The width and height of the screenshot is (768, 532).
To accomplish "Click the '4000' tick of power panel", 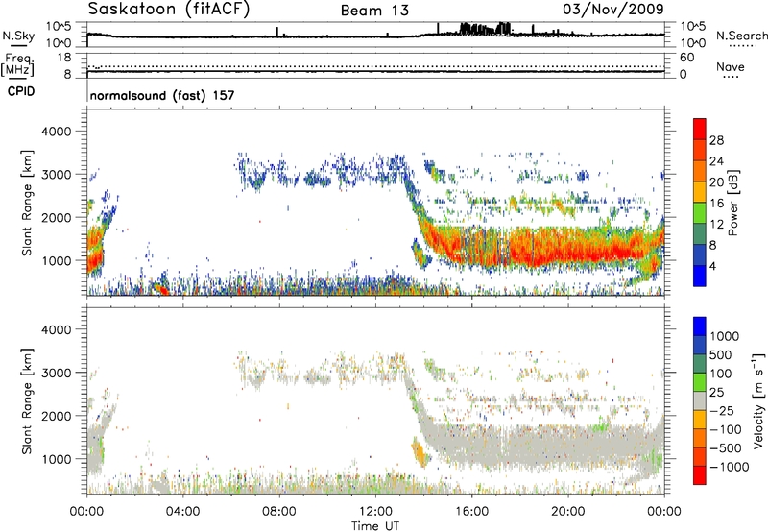I will tap(57, 132).
